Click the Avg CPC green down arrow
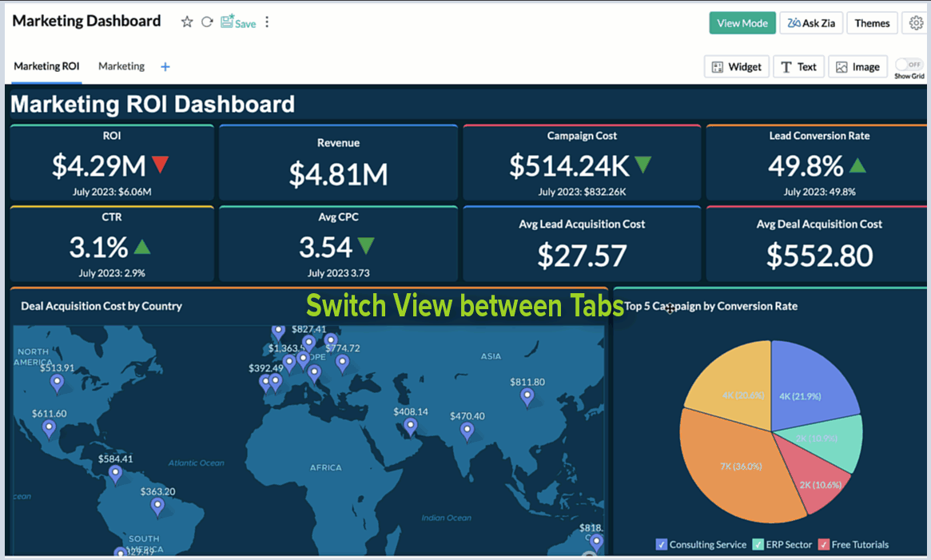 (366, 246)
